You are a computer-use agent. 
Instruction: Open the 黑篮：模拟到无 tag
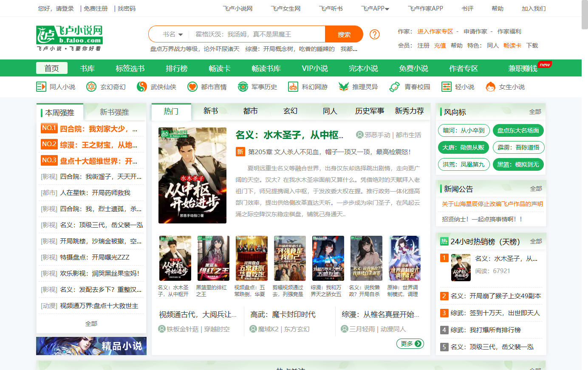tap(518, 164)
